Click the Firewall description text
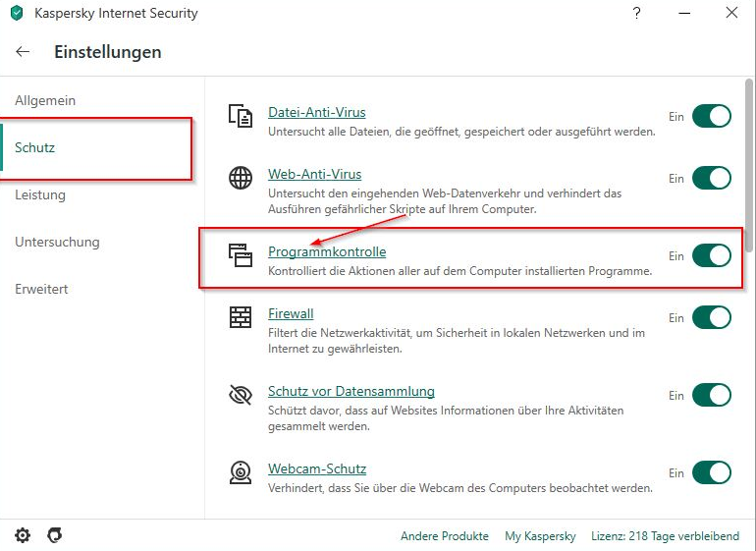This screenshot has height=551, width=756. 457,341
